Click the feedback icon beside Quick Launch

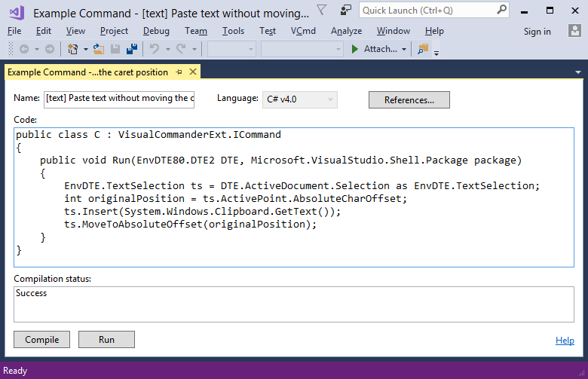tap(346, 10)
